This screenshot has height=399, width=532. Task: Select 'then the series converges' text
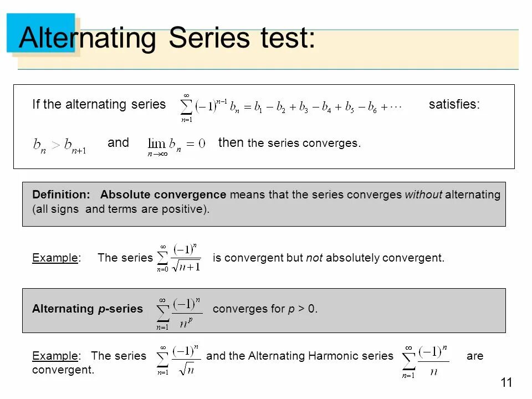289,143
